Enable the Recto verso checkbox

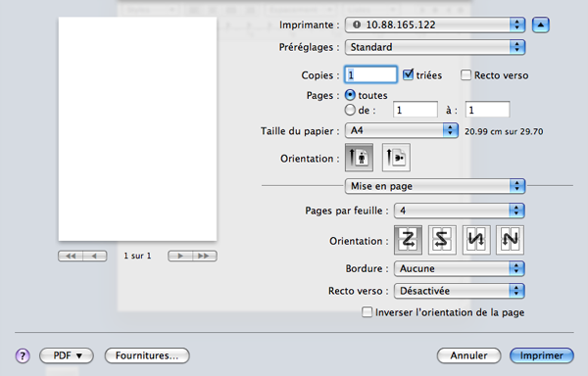(465, 74)
